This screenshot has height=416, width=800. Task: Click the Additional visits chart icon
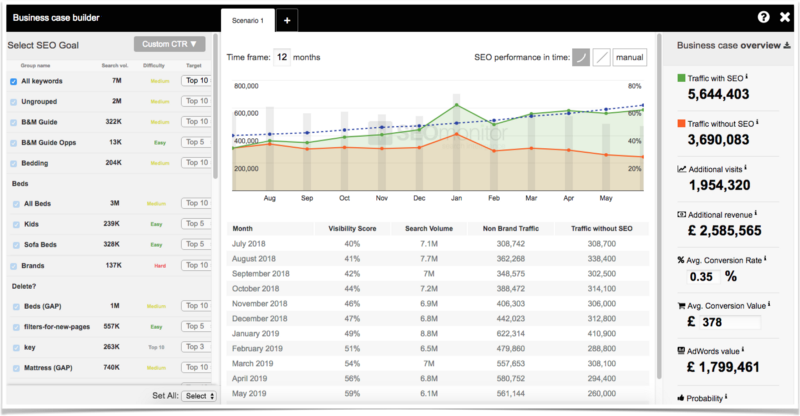(x=682, y=169)
